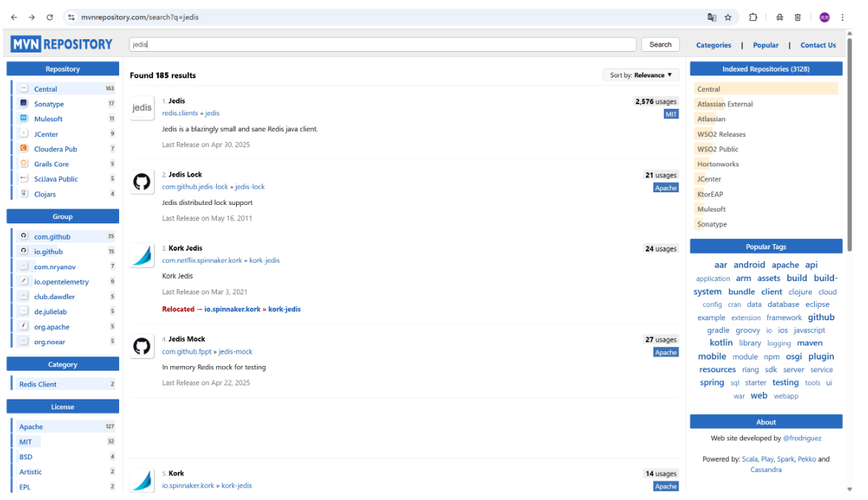Viewport: 868px width, 500px height.
Task: Open the @frodriguez developer link
Action: coord(802,438)
